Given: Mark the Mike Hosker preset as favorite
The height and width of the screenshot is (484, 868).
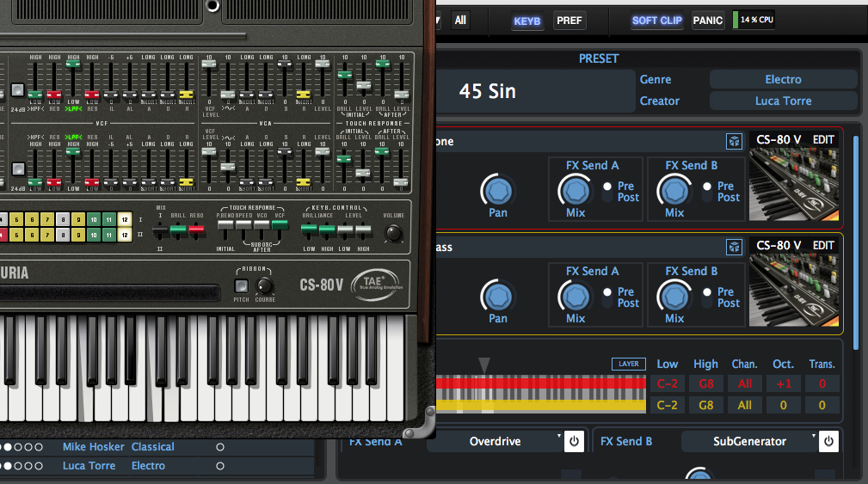Looking at the screenshot, I should point(219,447).
